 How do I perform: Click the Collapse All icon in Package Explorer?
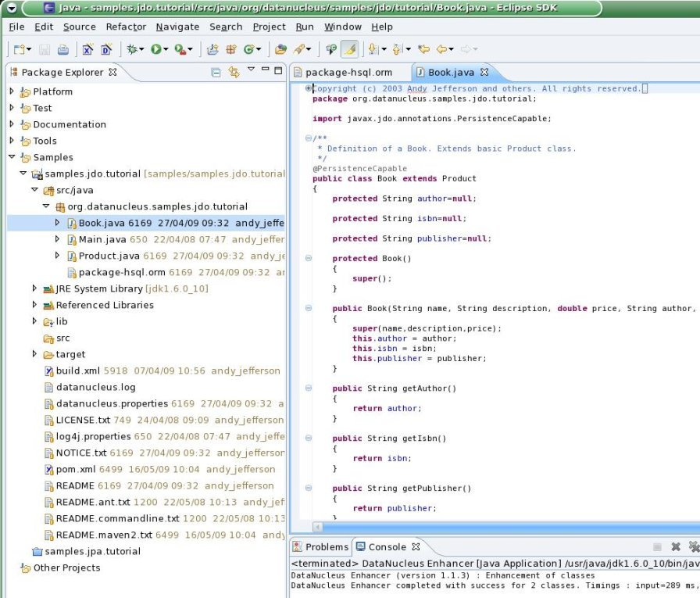(x=216, y=73)
